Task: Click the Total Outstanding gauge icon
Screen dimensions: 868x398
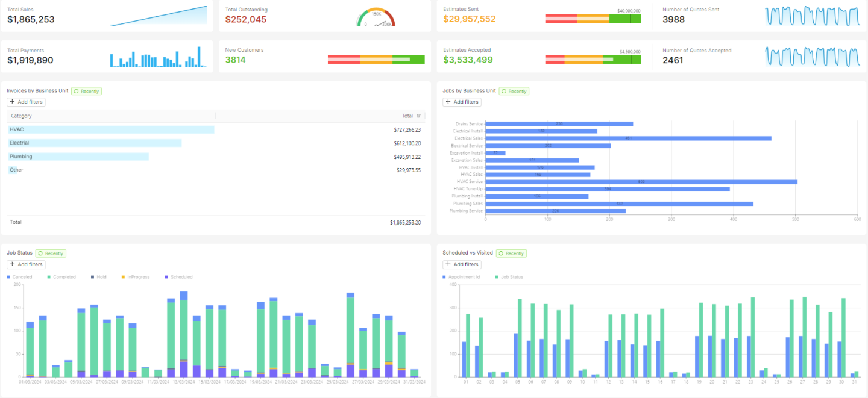Action: (376, 18)
